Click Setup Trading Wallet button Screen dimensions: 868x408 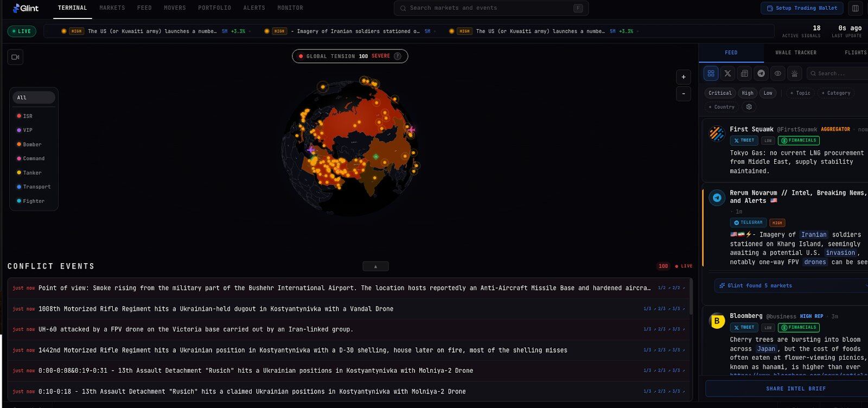(x=802, y=8)
